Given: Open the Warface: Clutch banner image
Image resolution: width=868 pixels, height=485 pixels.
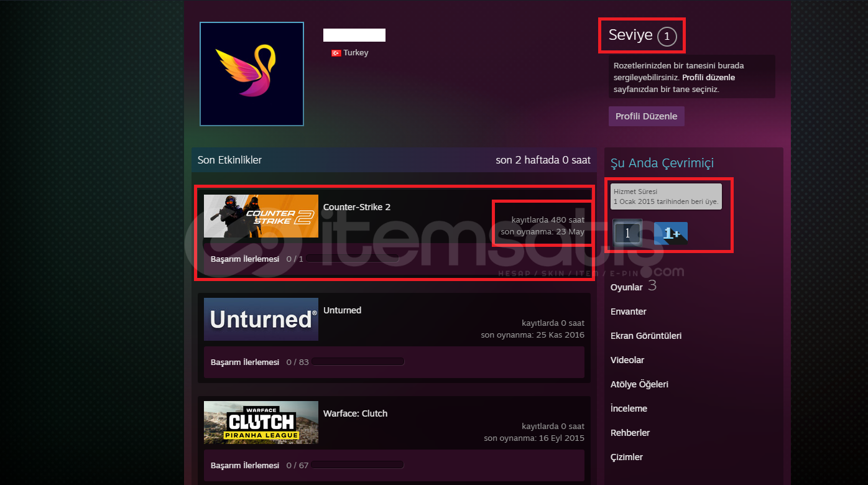Looking at the screenshot, I should pyautogui.click(x=261, y=423).
